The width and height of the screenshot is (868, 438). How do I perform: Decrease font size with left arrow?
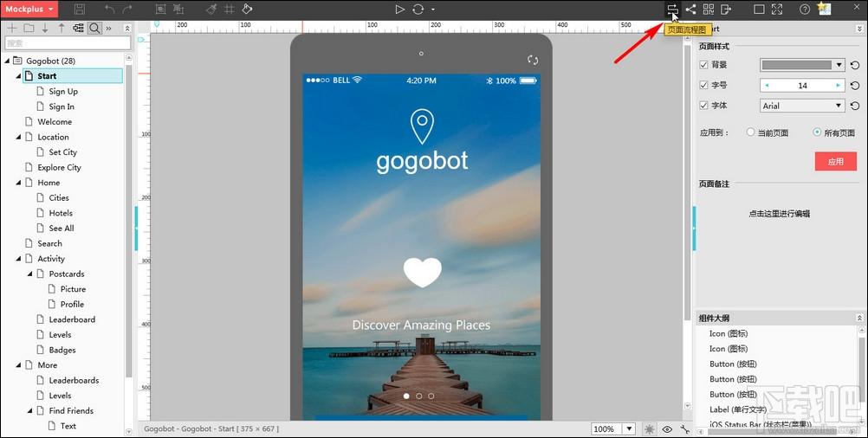(768, 85)
